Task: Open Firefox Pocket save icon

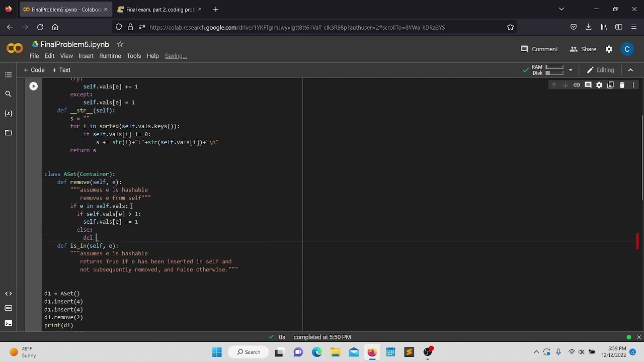Action: 574,27
